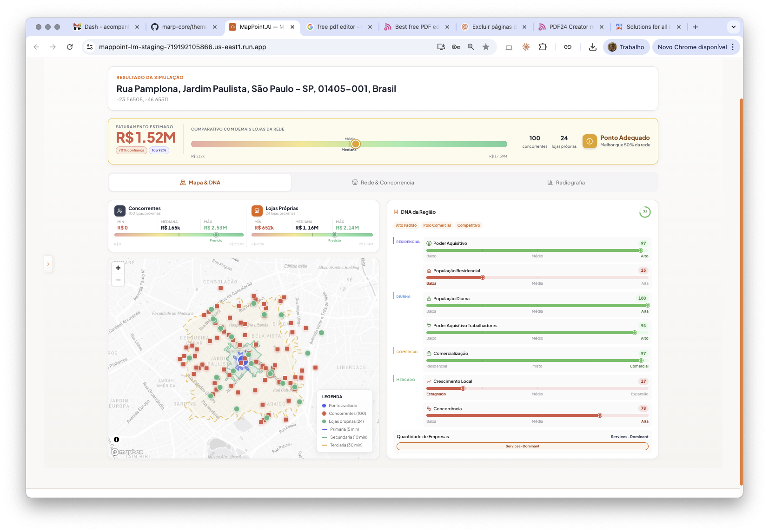The image size is (769, 532).
Task: Click the page vertical scrollbar
Action: (x=741, y=292)
